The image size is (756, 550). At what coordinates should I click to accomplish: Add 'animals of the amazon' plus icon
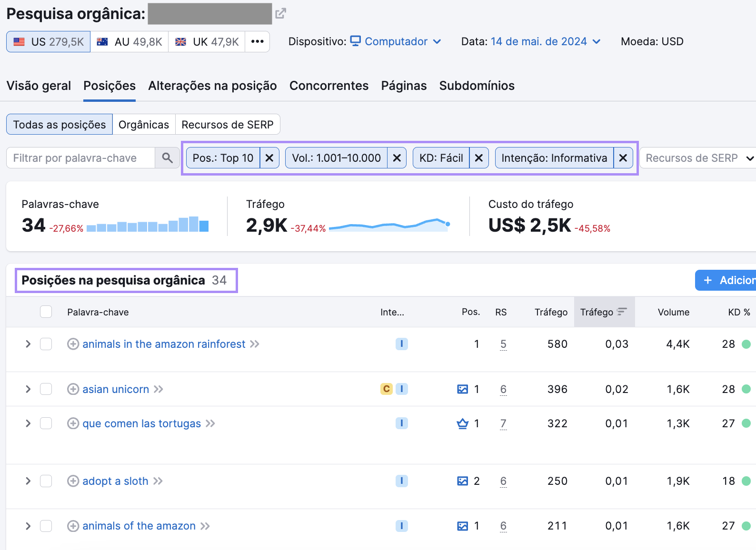pyautogui.click(x=73, y=526)
